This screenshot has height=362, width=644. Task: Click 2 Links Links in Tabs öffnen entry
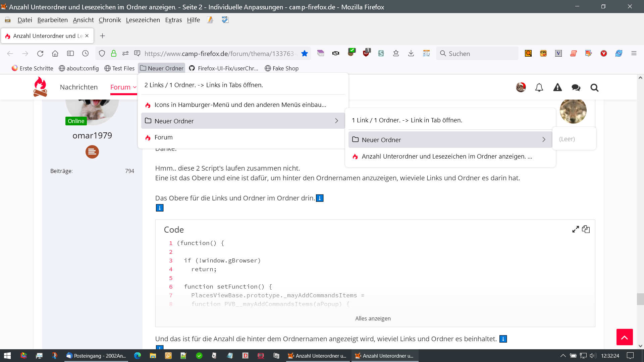tap(204, 85)
